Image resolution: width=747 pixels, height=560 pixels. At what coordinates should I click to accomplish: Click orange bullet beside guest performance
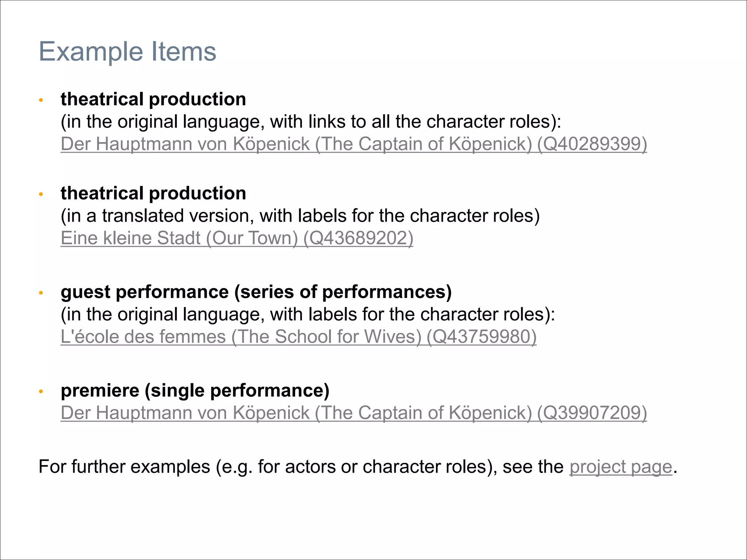pos(41,293)
